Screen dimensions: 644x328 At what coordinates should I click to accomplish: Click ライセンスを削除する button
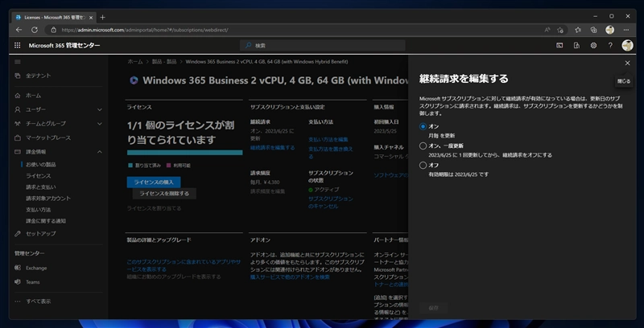164,194
